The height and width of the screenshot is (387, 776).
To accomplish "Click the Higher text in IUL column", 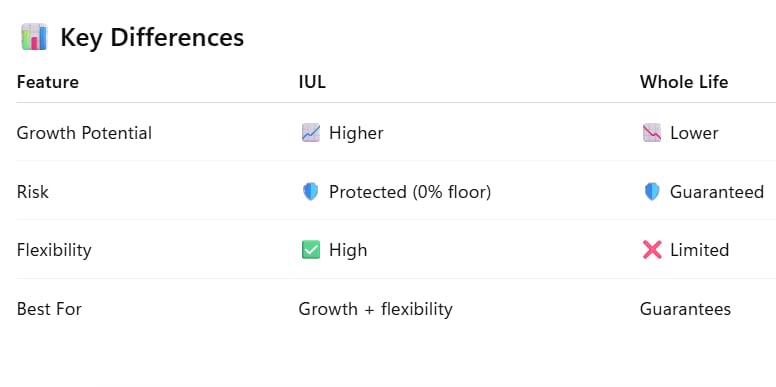I will point(356,133).
